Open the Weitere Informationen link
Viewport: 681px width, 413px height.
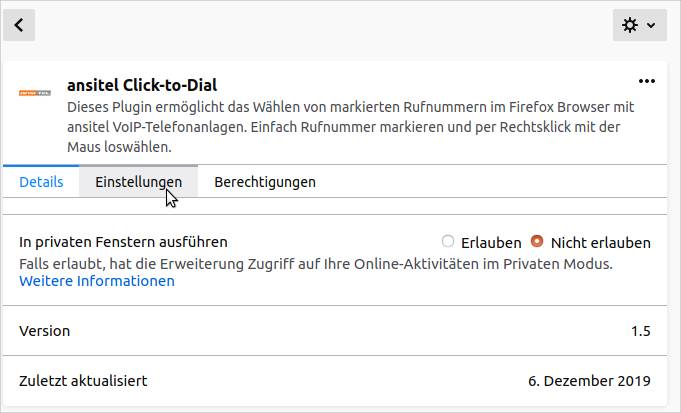click(97, 281)
